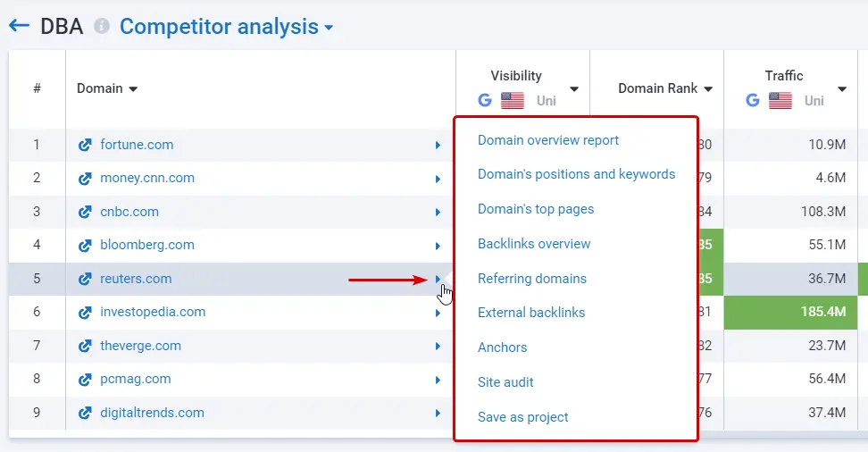The height and width of the screenshot is (452, 868).
Task: Open the theverge.com domain link
Action: [x=140, y=346]
